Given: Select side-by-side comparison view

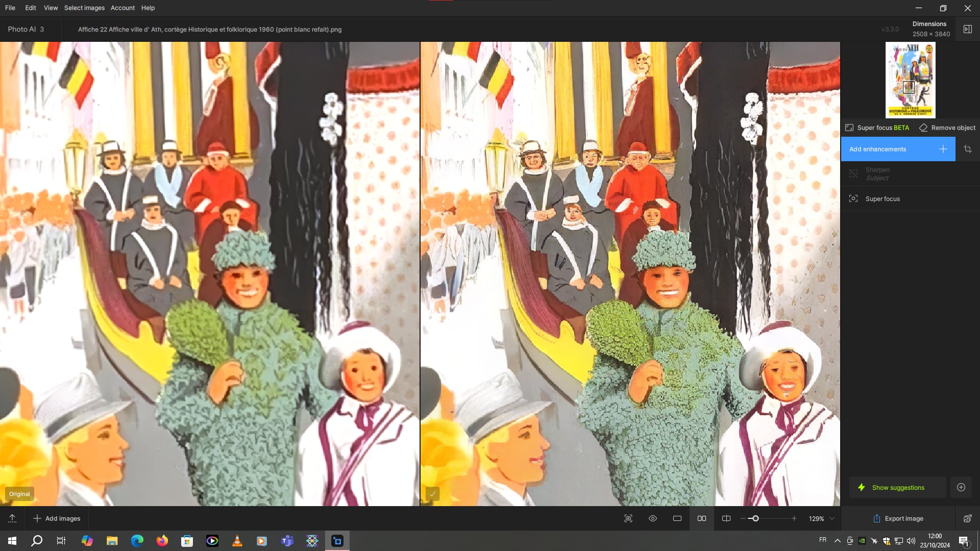Looking at the screenshot, I should tap(702, 518).
